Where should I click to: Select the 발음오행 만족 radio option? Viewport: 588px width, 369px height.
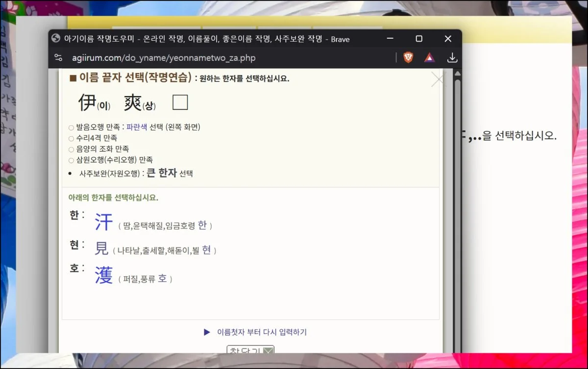coord(72,127)
